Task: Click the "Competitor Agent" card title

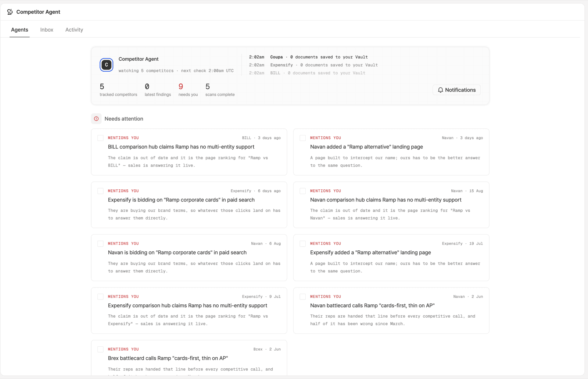Action: [139, 59]
